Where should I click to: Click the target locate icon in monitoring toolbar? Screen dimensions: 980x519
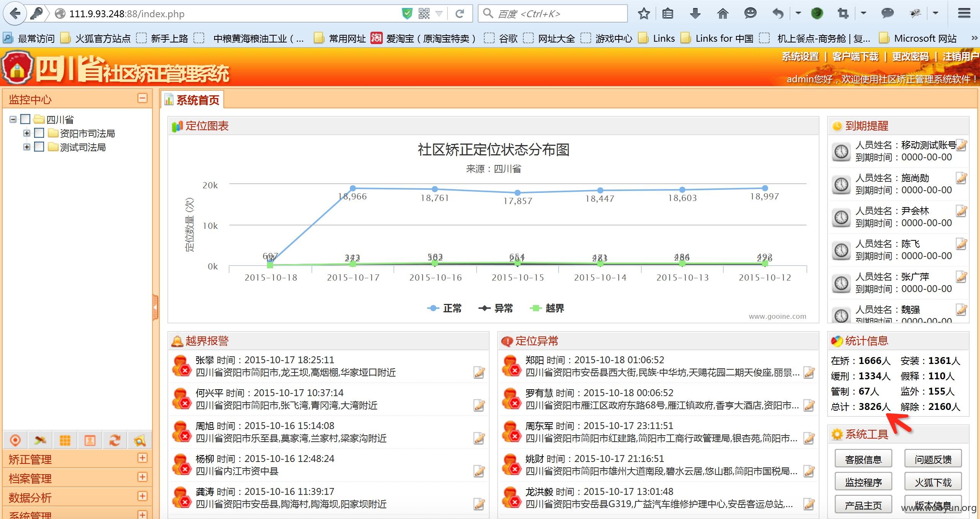[x=15, y=441]
